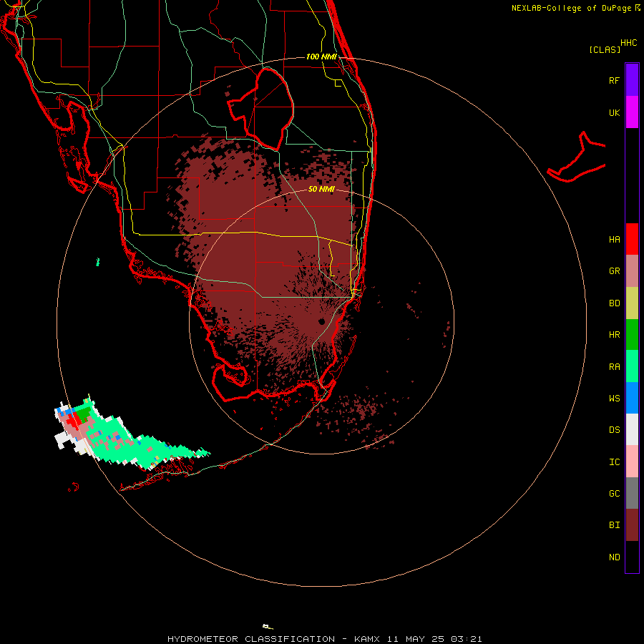The image size is (644, 644).
Task: Click the 'DS' legend label
Action: coord(614,430)
